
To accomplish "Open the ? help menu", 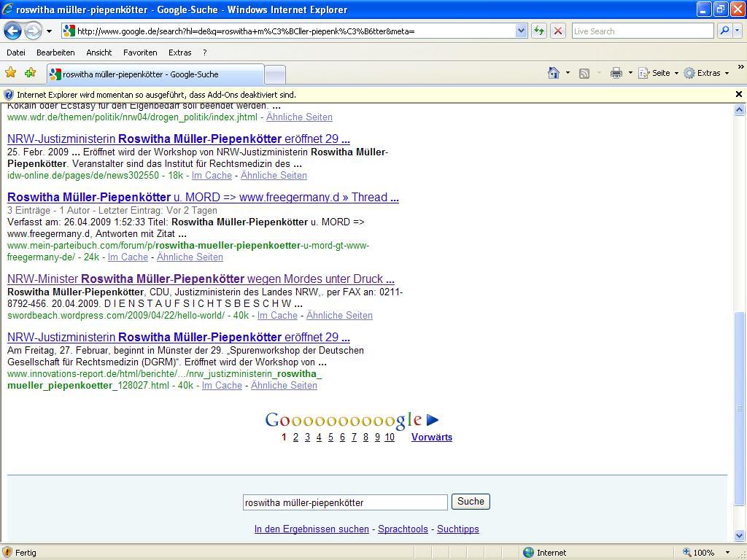I will coord(205,52).
